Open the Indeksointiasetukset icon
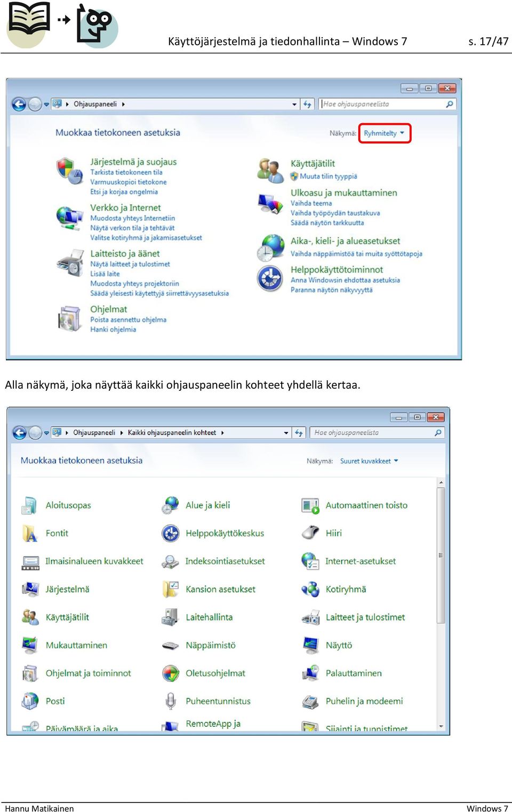This screenshot has height=812, width=512. tap(170, 561)
